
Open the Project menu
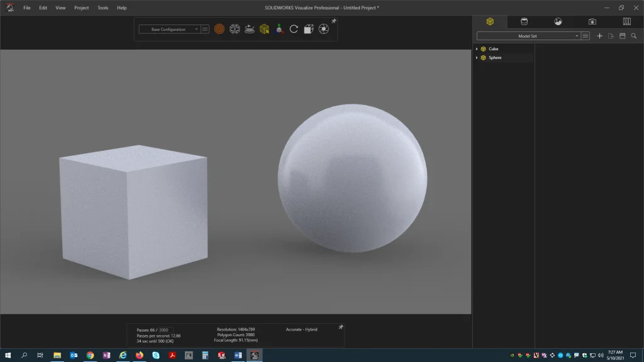(x=81, y=8)
